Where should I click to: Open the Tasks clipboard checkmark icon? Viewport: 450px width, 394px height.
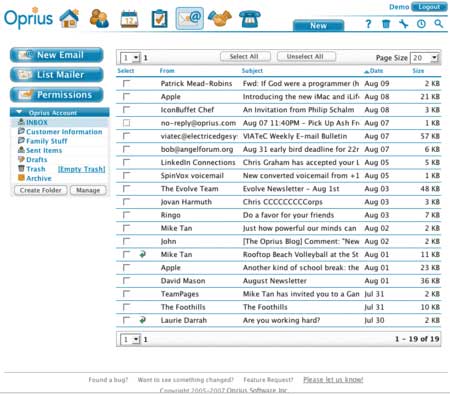click(159, 19)
